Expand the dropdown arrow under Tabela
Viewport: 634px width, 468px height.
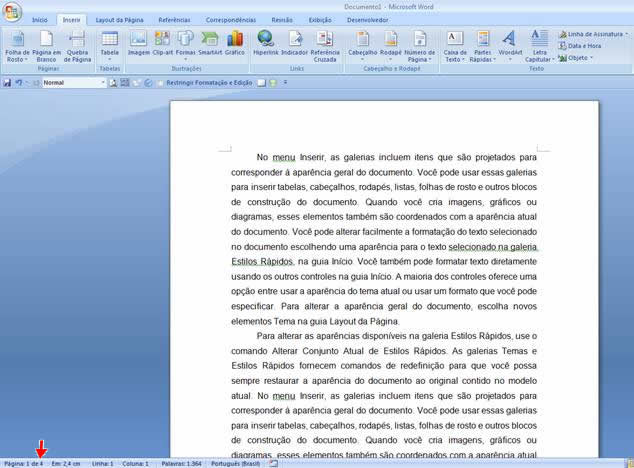(110, 59)
